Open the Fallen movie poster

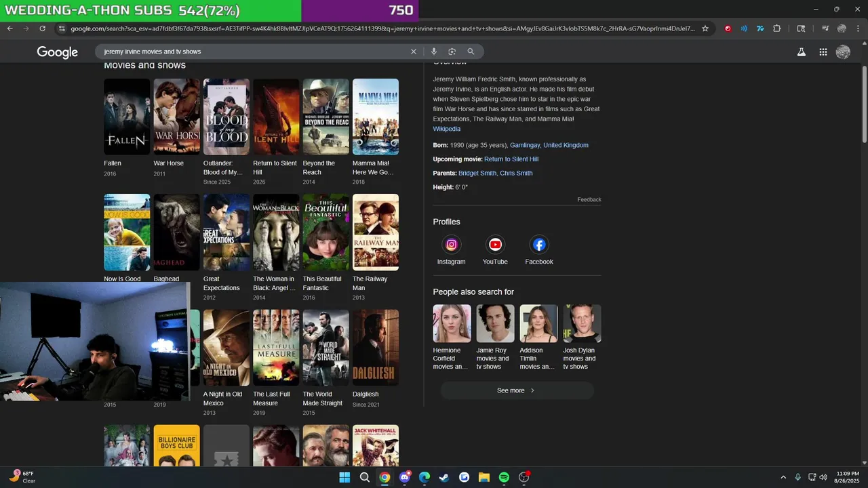pos(127,117)
